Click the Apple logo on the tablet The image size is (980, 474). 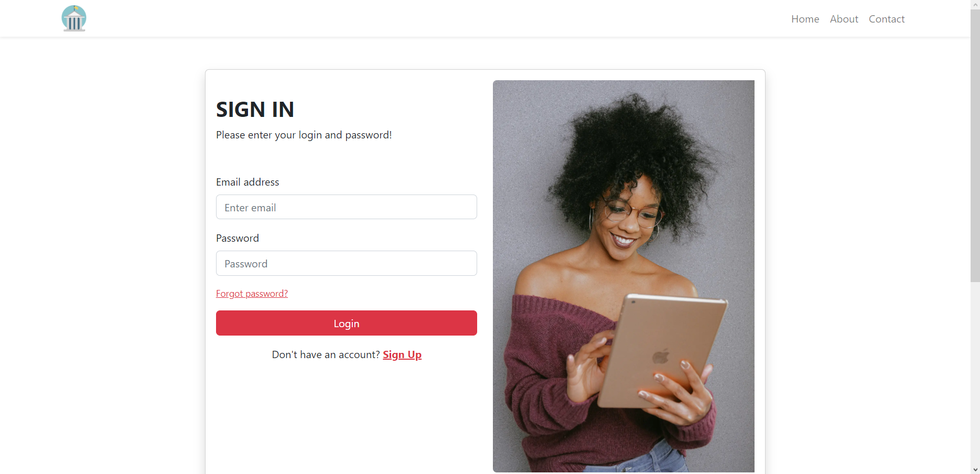pos(661,357)
